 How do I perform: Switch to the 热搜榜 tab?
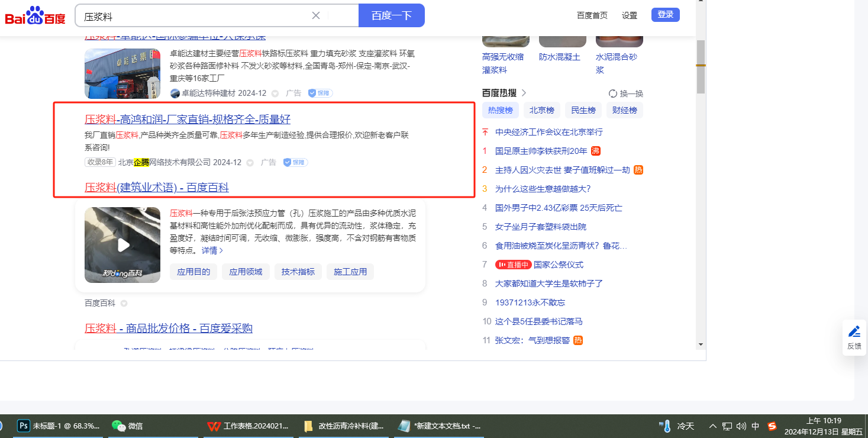[501, 110]
